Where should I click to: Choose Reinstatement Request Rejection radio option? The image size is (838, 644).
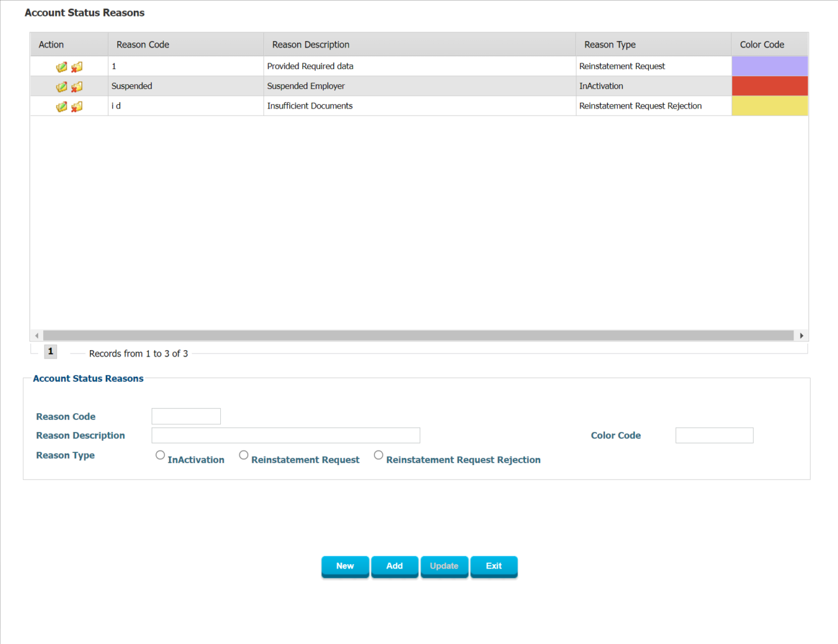[x=378, y=455]
